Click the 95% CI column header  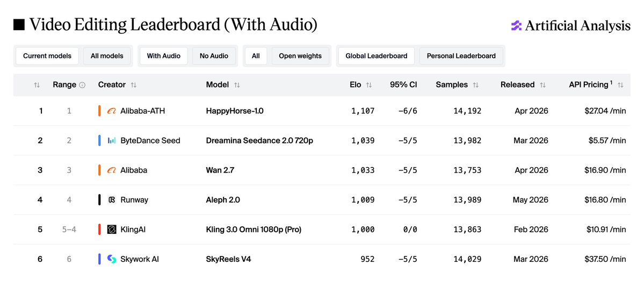pyautogui.click(x=403, y=85)
